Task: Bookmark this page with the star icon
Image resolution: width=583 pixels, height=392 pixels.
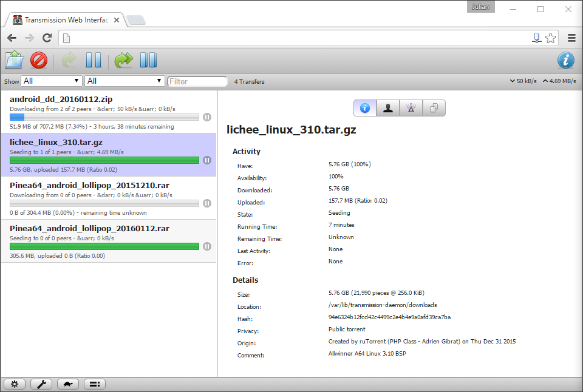Action: pyautogui.click(x=550, y=38)
